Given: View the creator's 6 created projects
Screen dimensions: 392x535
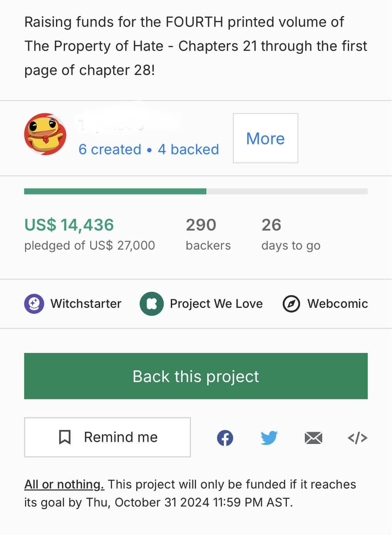Looking at the screenshot, I should point(110,150).
